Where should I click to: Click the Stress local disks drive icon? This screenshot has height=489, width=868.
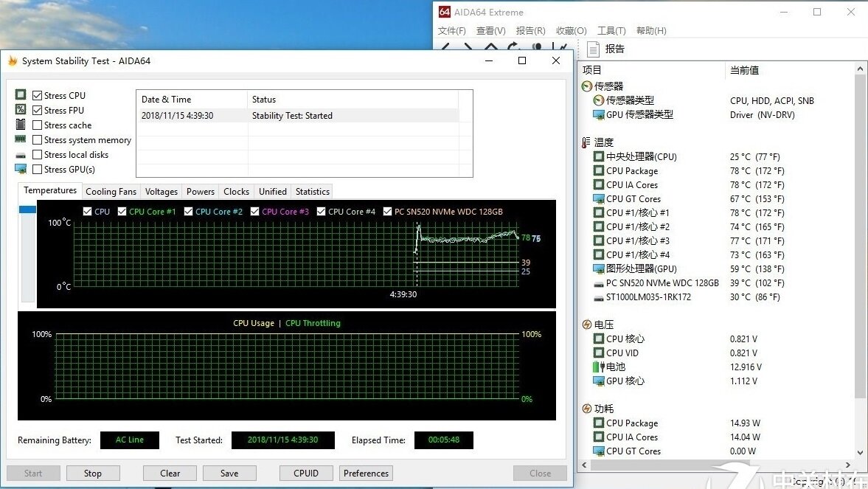[21, 155]
